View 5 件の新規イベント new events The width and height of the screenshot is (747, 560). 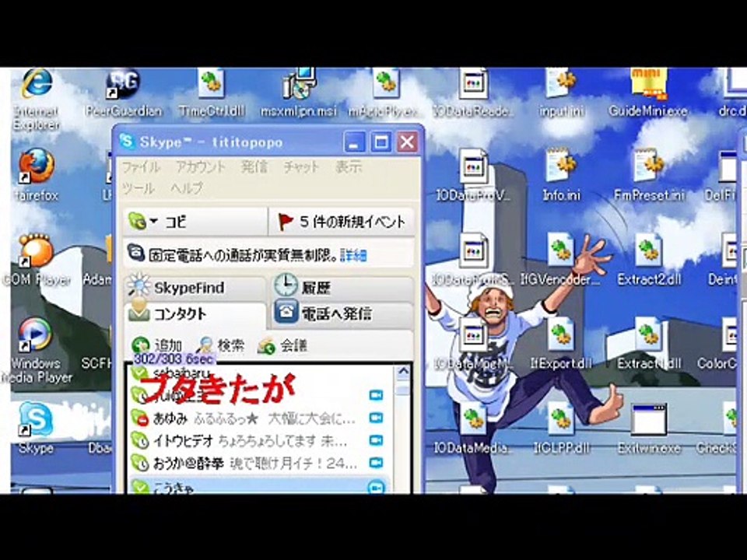[x=341, y=222]
